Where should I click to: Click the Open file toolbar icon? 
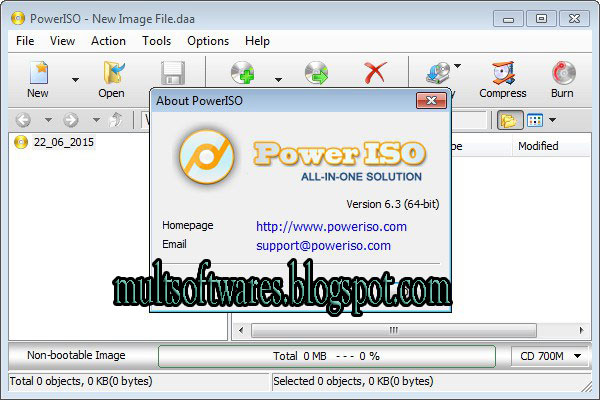point(114,73)
